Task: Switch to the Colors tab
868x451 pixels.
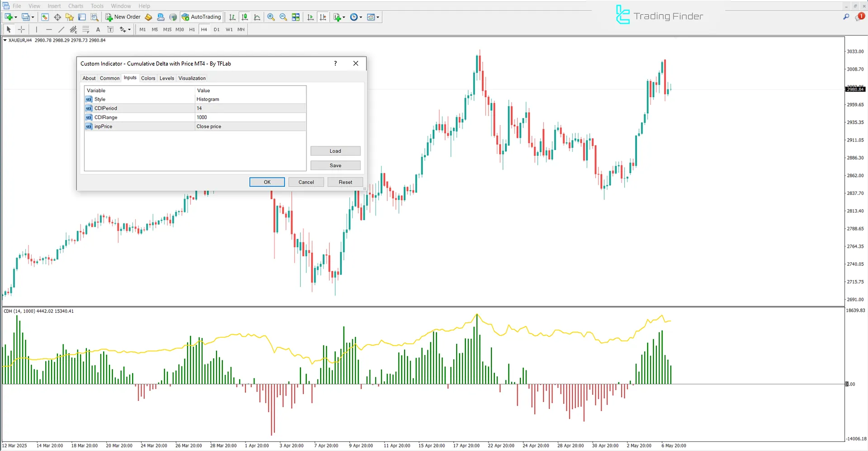Action: [148, 78]
